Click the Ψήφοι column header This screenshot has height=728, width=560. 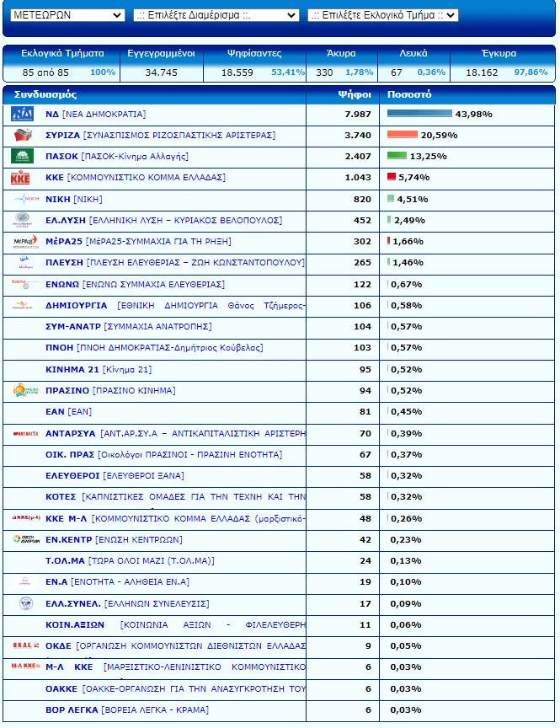click(x=355, y=94)
